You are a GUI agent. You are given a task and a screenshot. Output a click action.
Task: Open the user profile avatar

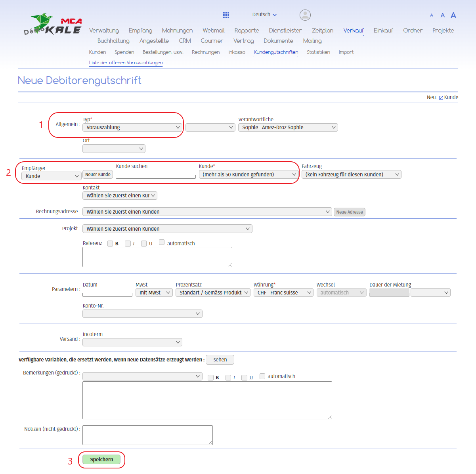[x=305, y=15]
